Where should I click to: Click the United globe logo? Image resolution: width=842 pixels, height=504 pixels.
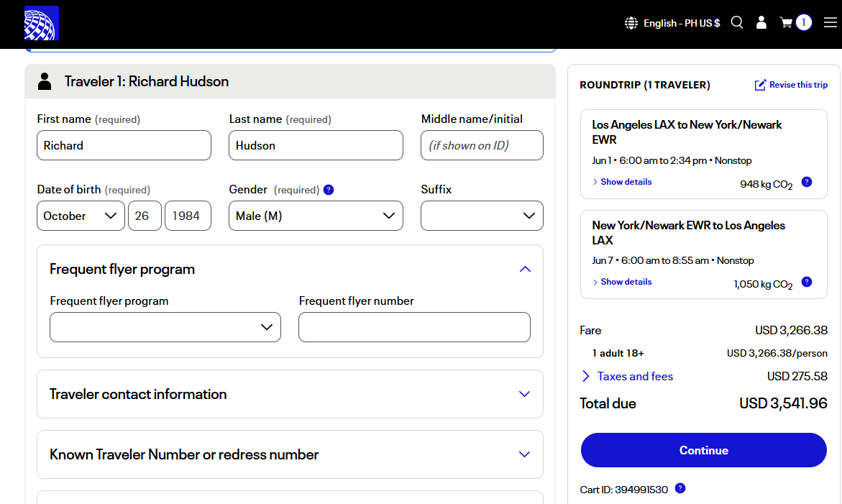(42, 23)
